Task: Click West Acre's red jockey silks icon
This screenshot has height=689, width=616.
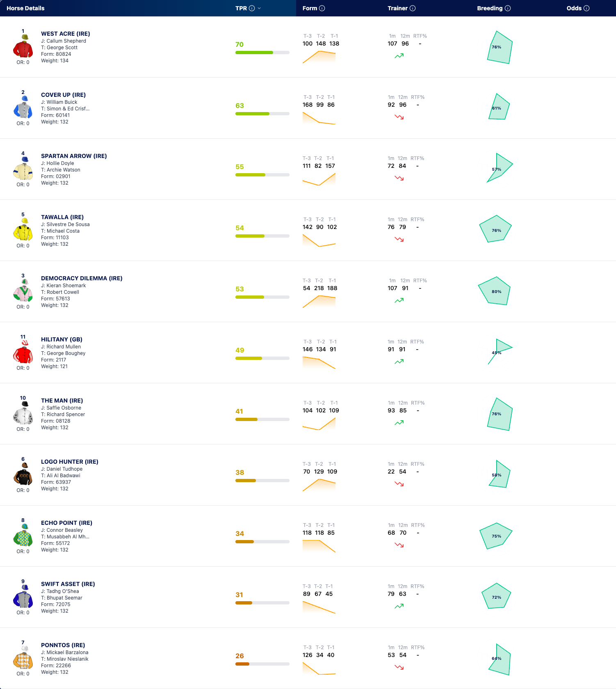Action: pos(23,46)
